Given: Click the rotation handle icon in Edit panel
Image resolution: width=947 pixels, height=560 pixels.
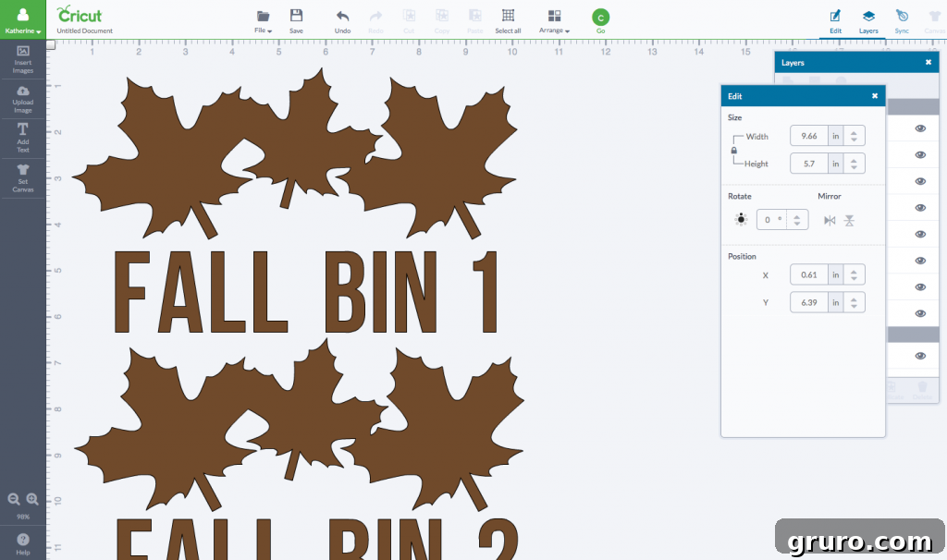Looking at the screenshot, I should (741, 219).
